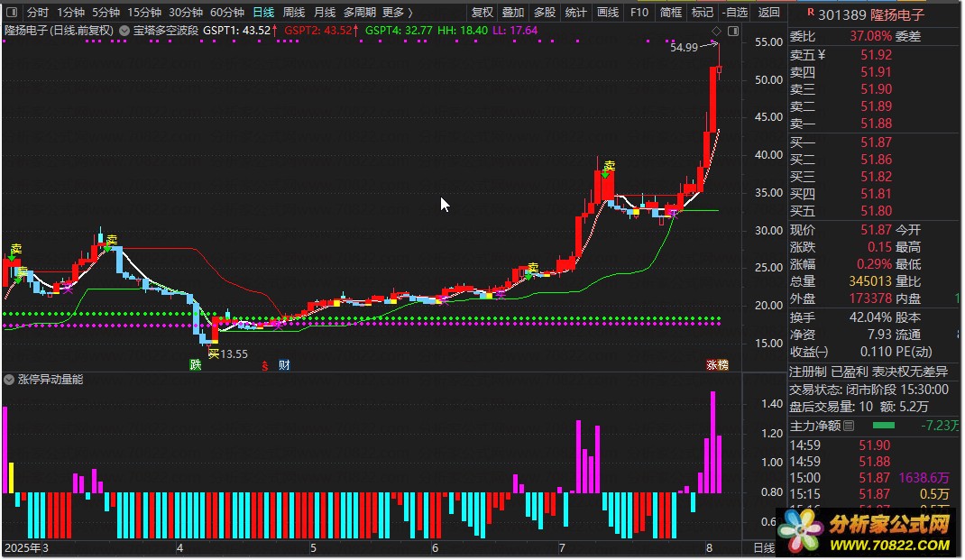Click the red dollar-sign marker
This screenshot has width=965, height=560.
264,365
